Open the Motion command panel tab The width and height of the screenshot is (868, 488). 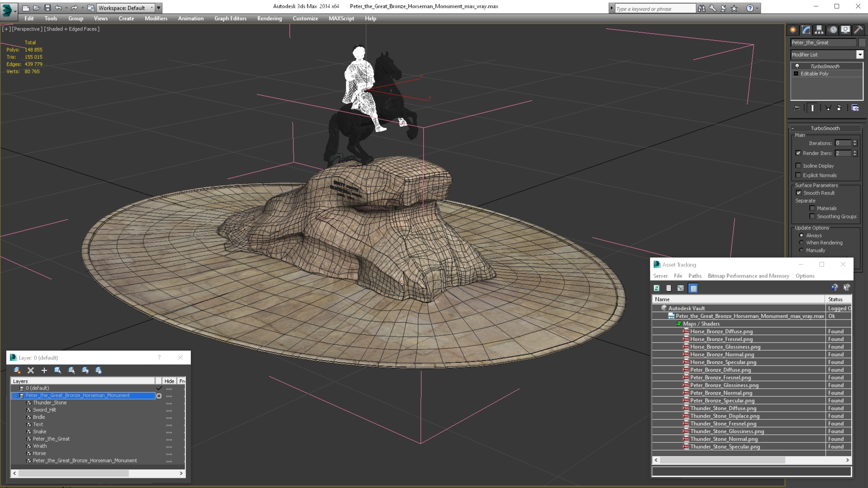833,30
